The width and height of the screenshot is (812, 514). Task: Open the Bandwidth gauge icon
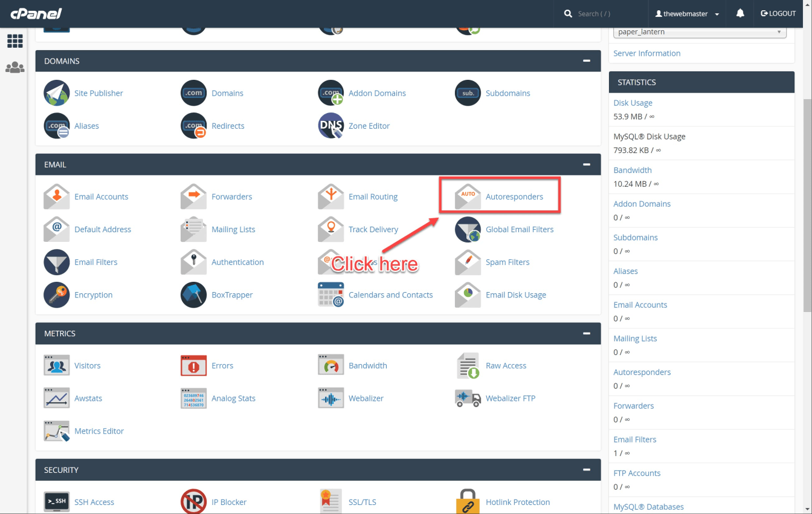pos(331,365)
